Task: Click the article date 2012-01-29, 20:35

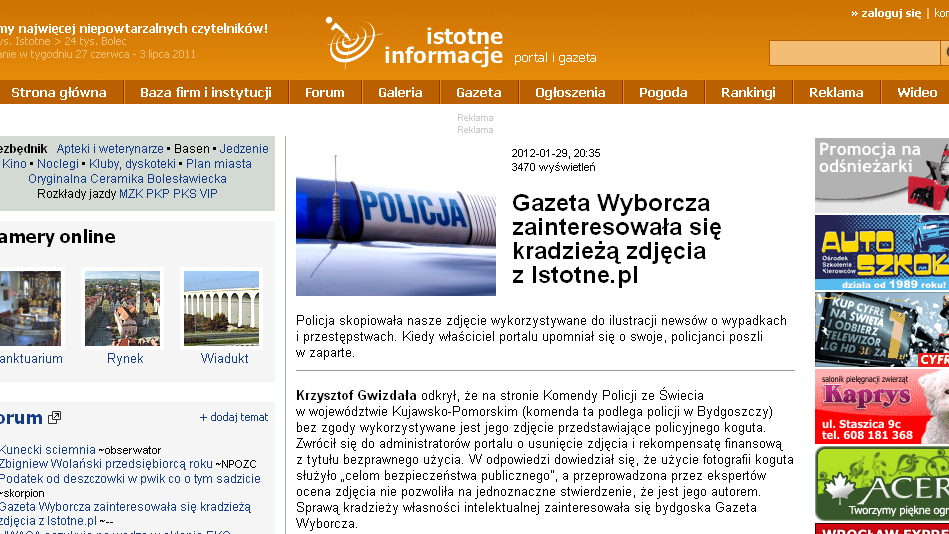Action: click(556, 153)
